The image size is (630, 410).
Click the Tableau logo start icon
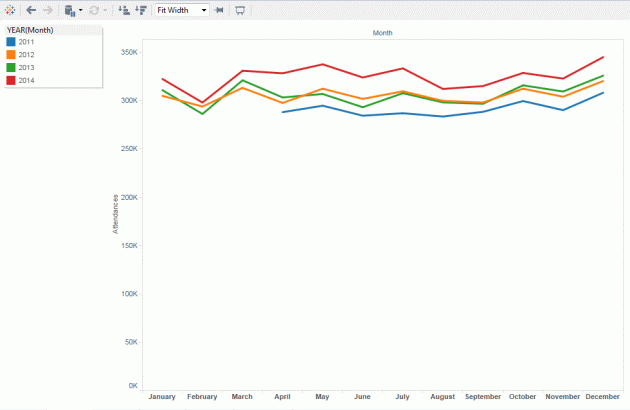pyautogui.click(x=10, y=10)
